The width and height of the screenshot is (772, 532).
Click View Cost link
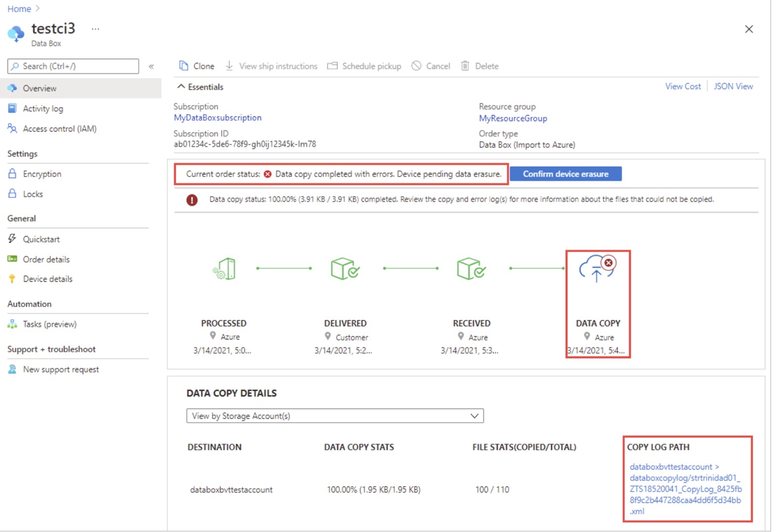click(x=683, y=87)
